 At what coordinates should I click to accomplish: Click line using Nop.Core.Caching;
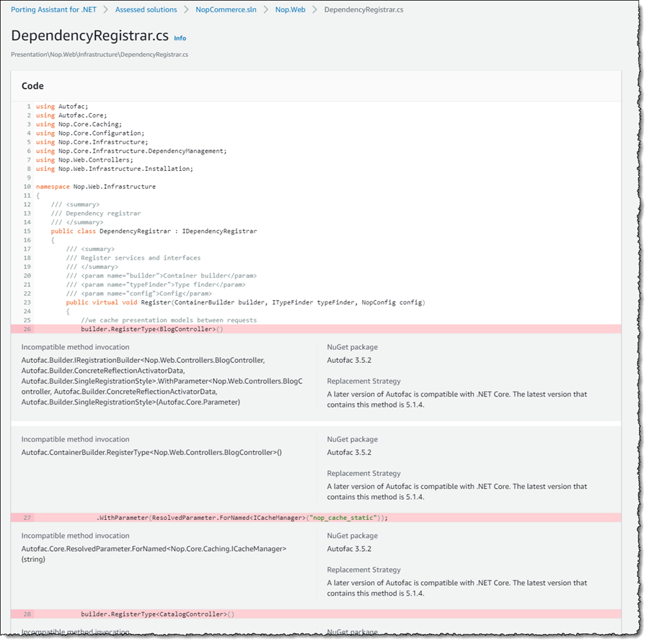79,124
